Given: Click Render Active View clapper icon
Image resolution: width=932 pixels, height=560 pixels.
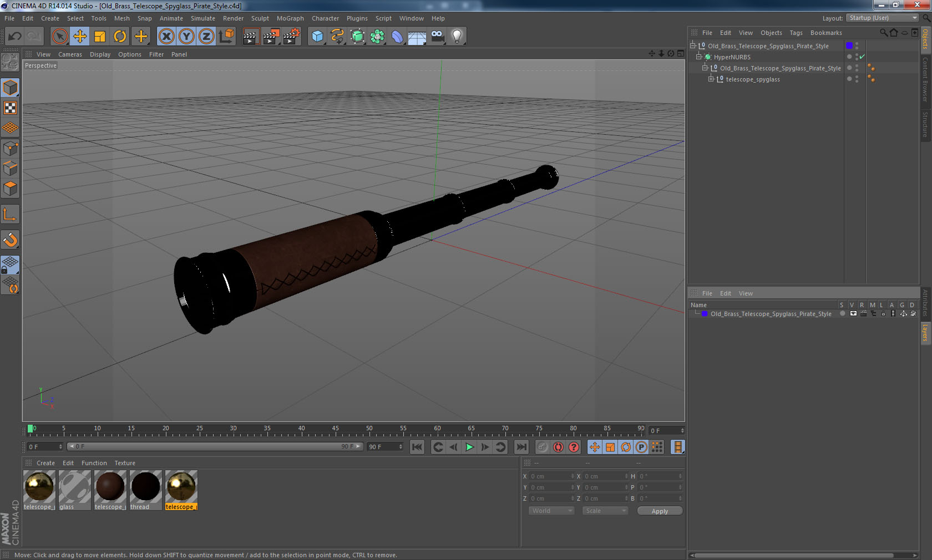Looking at the screenshot, I should tap(251, 37).
